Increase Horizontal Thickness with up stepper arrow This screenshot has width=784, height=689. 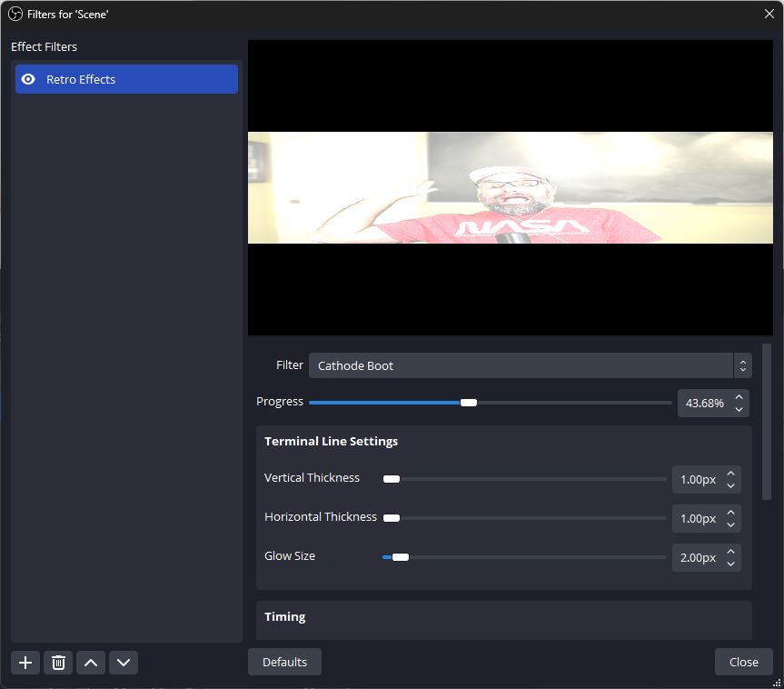(x=730, y=513)
